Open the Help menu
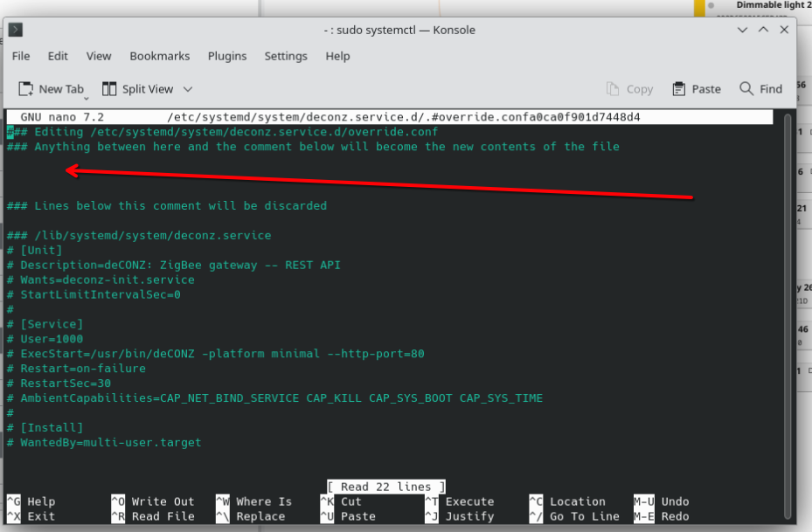Image resolution: width=812 pixels, height=532 pixels. (x=337, y=56)
